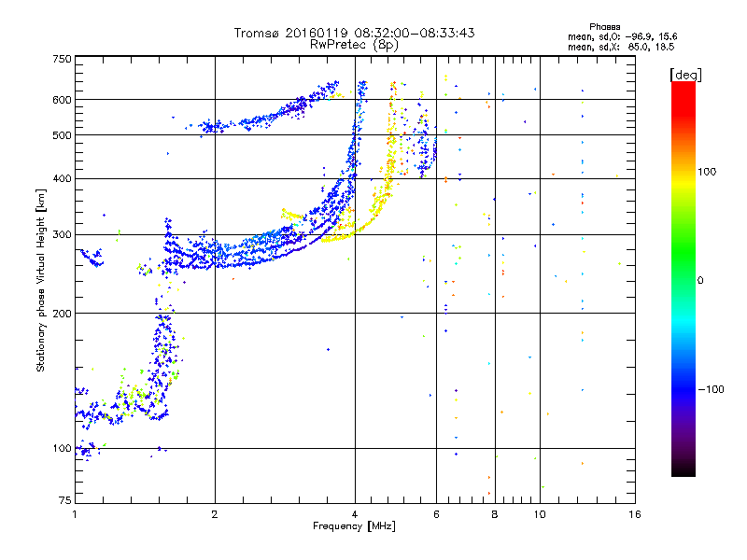Click the plot title 'Tromsø 20160119 08:32:00-08:33:43'
Screen dimensions: 747x560
pos(354,33)
